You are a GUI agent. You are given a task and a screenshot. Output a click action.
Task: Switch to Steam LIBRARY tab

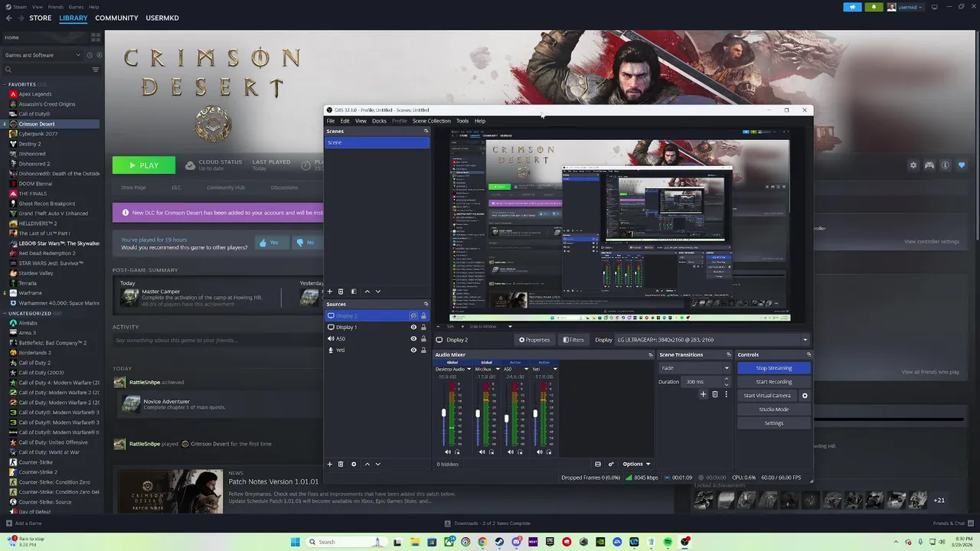73,18
